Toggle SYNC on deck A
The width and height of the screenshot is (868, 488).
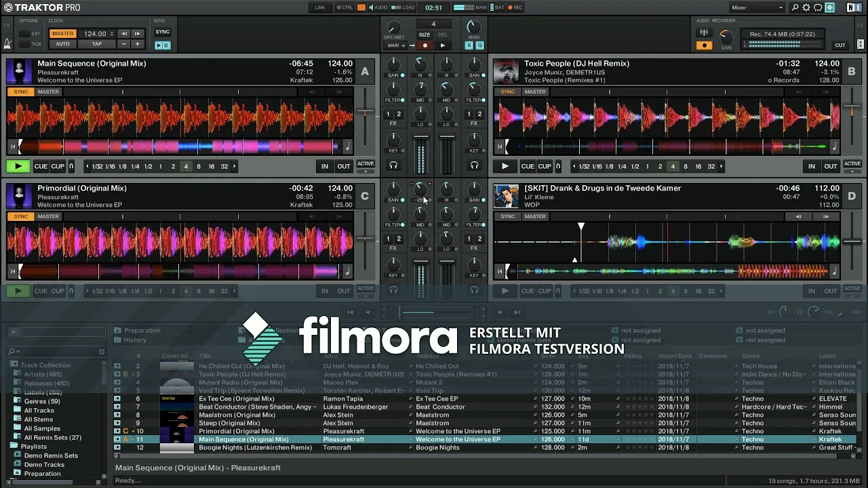click(x=21, y=91)
